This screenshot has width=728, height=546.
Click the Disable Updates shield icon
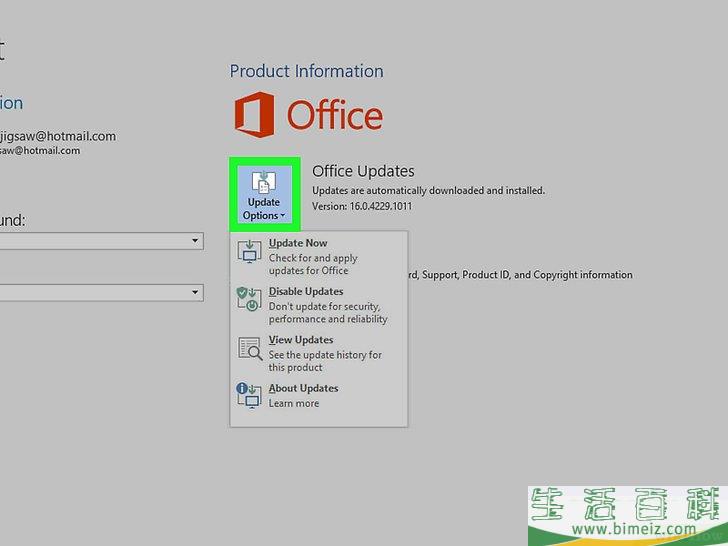point(248,299)
